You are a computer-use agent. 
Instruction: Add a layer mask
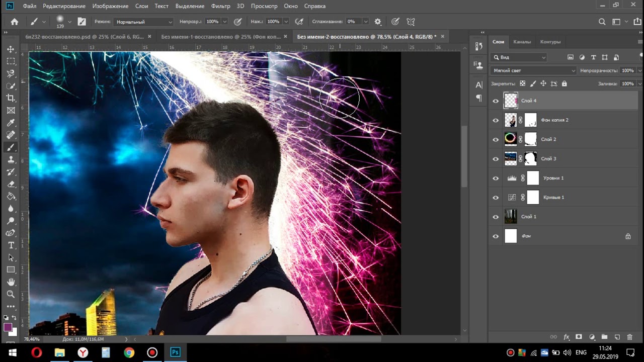[x=579, y=337]
